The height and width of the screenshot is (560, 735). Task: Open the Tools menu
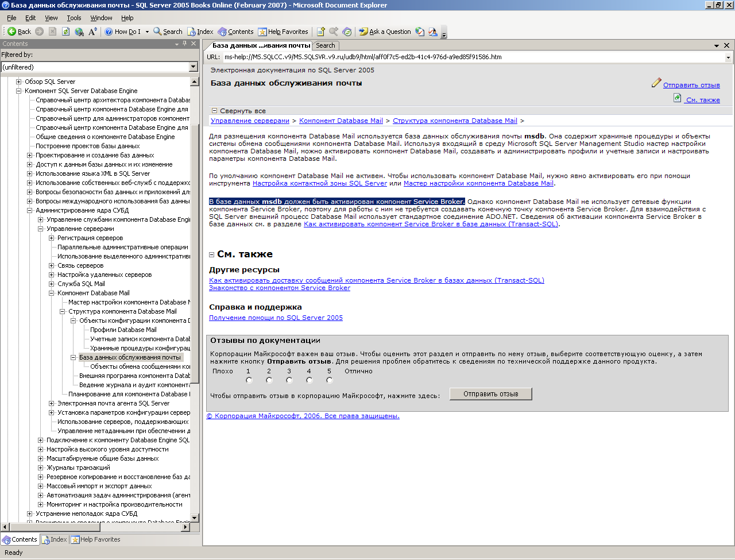click(74, 18)
